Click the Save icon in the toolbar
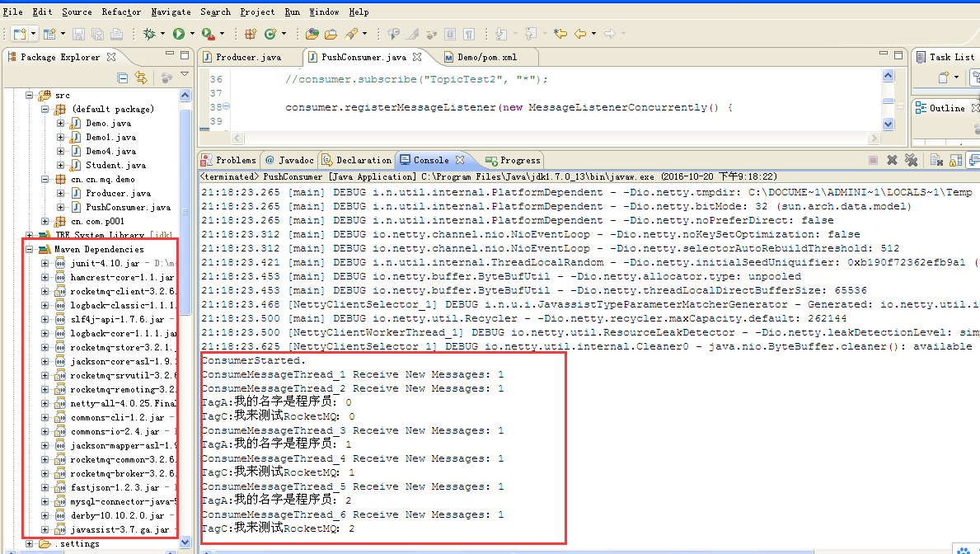Screen dimensions: 980x554 pyautogui.click(x=78, y=35)
